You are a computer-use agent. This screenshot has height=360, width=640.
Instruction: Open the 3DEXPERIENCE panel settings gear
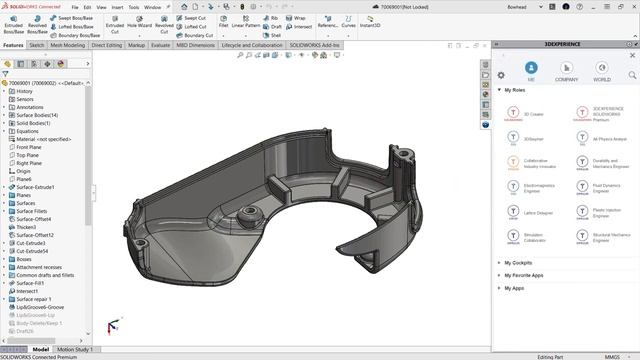coord(501,75)
